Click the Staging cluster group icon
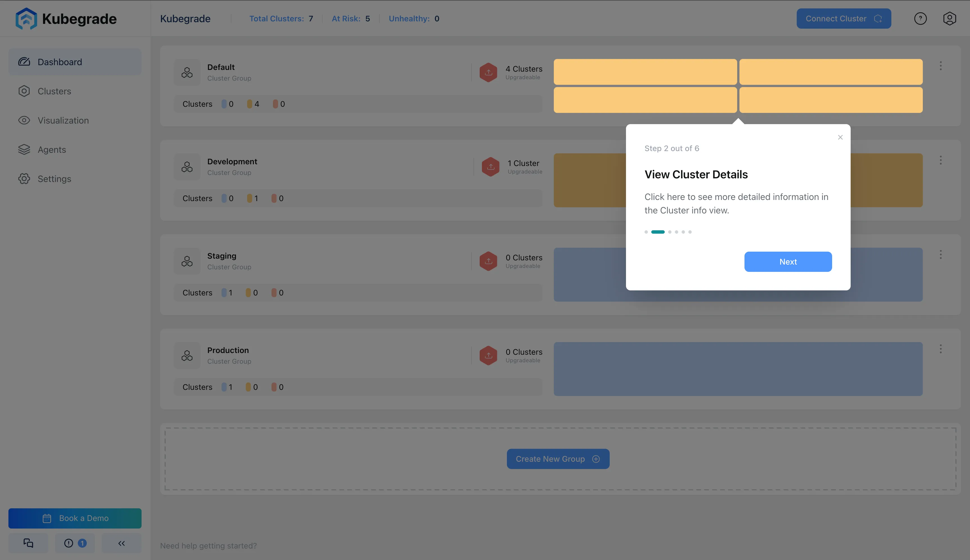 coord(187,261)
